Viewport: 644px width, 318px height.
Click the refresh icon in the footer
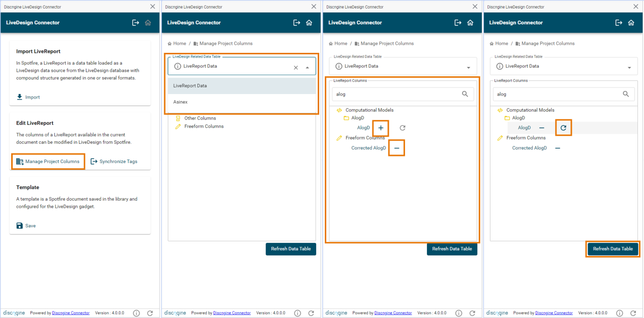(x=150, y=313)
